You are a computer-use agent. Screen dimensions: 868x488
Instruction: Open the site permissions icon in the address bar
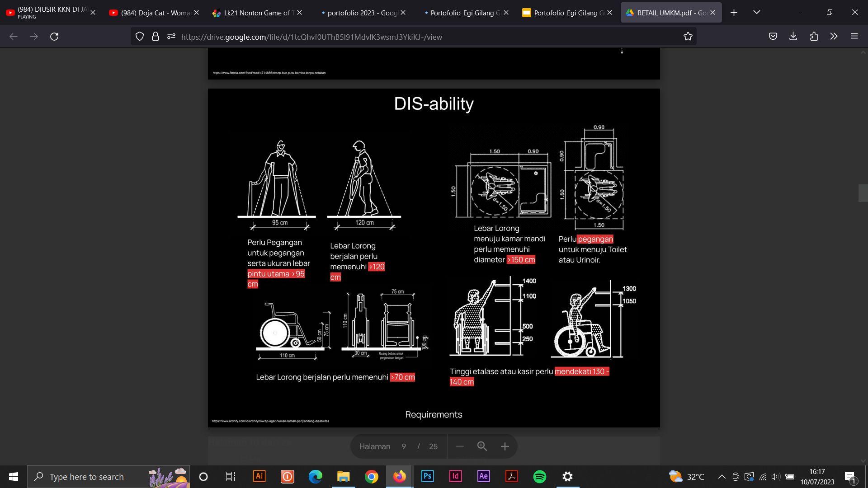click(x=171, y=37)
